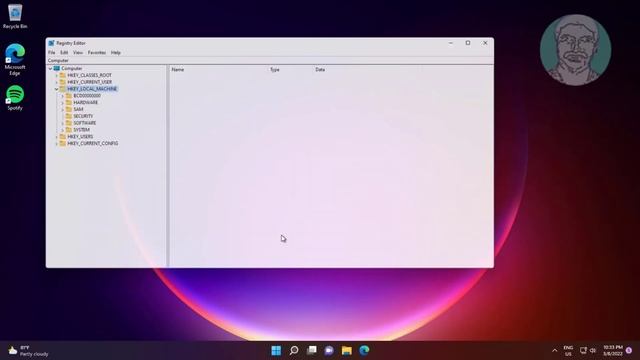The width and height of the screenshot is (640, 360).
Task: Expand the HKEY_CURRENT_USER arrow
Action: (57, 82)
